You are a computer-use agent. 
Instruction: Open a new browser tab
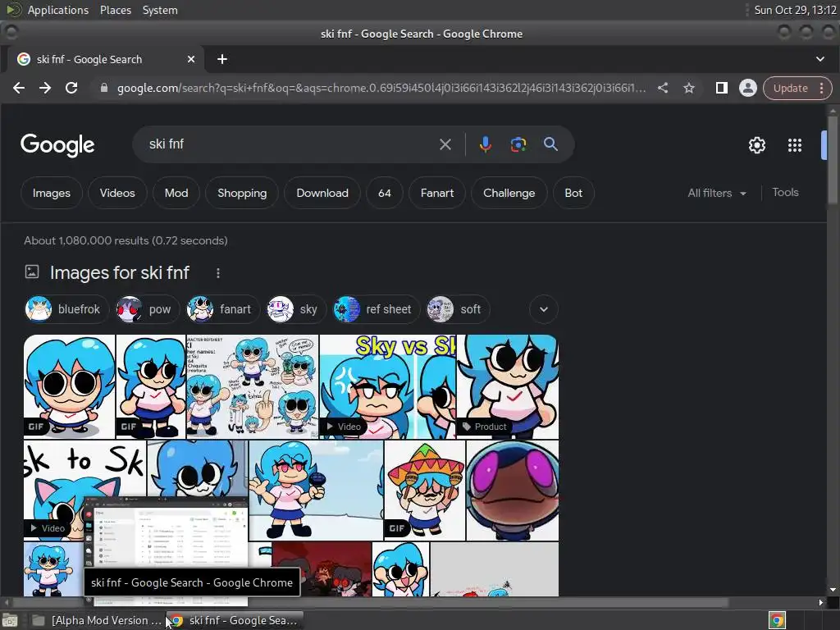(x=222, y=59)
